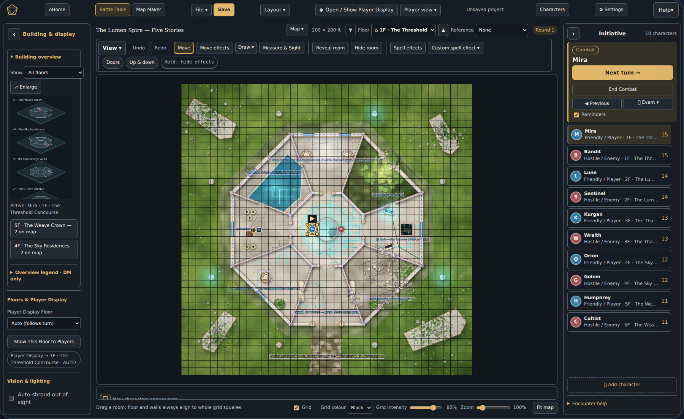684x419 pixels.
Task: Open the File dropdown menu
Action: [201, 10]
